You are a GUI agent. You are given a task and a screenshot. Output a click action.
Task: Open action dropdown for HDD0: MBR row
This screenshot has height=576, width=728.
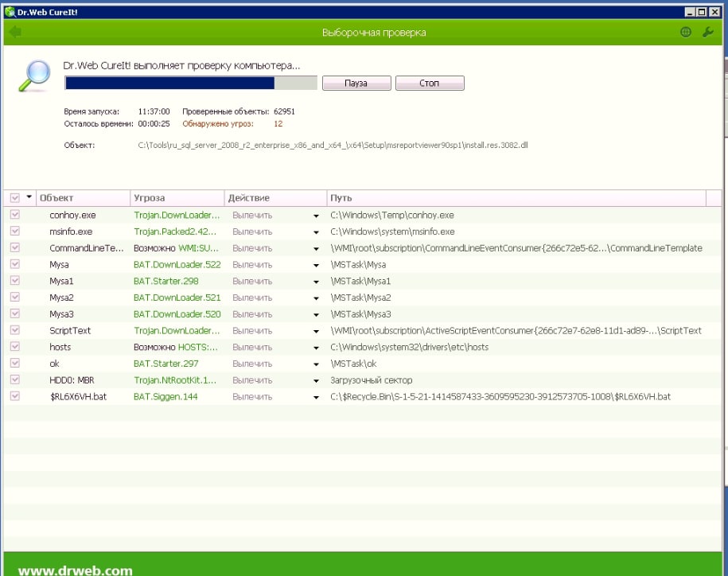tap(316, 380)
